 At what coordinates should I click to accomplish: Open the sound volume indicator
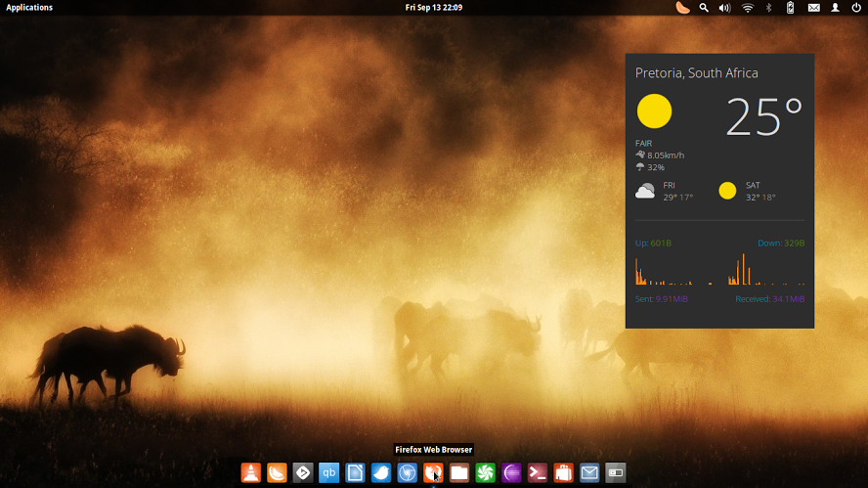click(724, 8)
